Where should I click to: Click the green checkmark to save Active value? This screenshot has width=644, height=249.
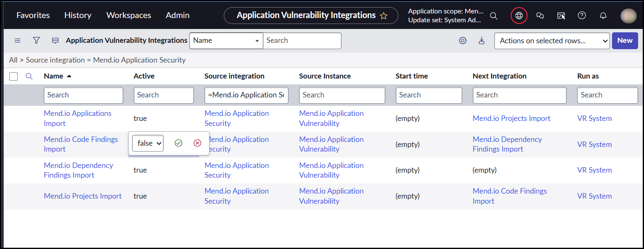(178, 143)
